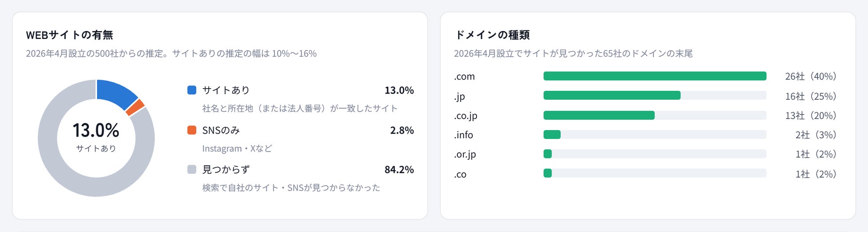Click the .com domain bar
This screenshot has width=868, height=232.
(x=655, y=76)
